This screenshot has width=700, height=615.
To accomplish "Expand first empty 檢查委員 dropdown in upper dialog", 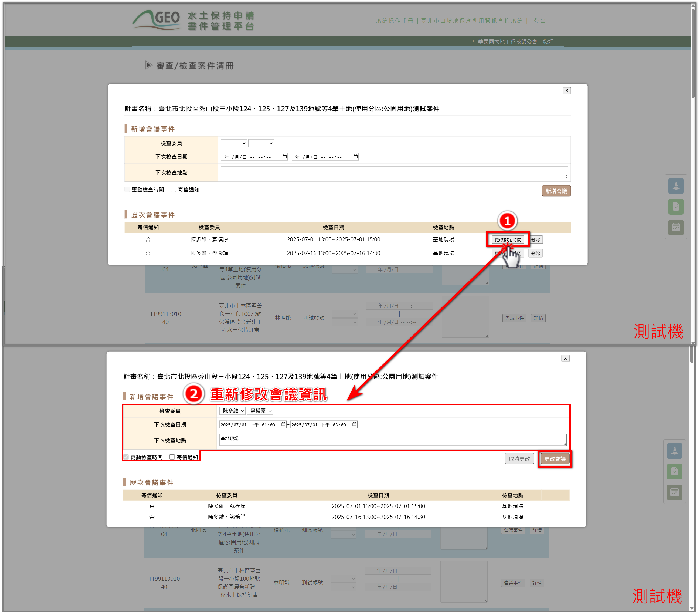I will (234, 143).
